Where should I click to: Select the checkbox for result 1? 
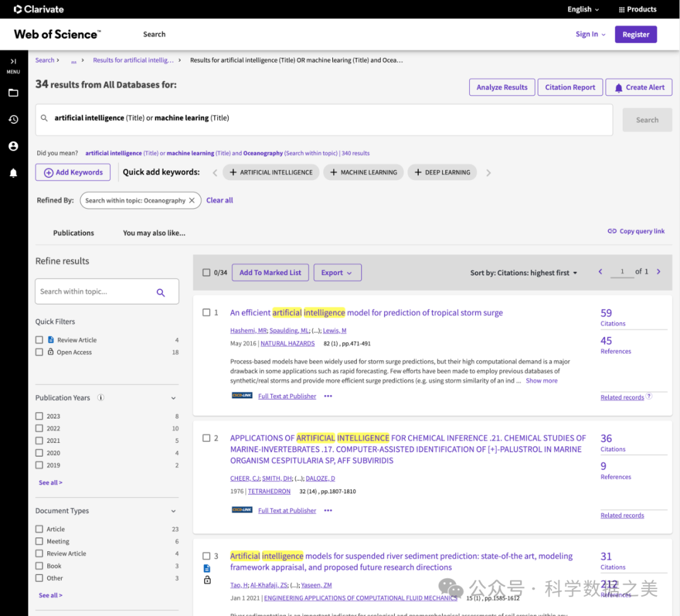[x=206, y=313]
